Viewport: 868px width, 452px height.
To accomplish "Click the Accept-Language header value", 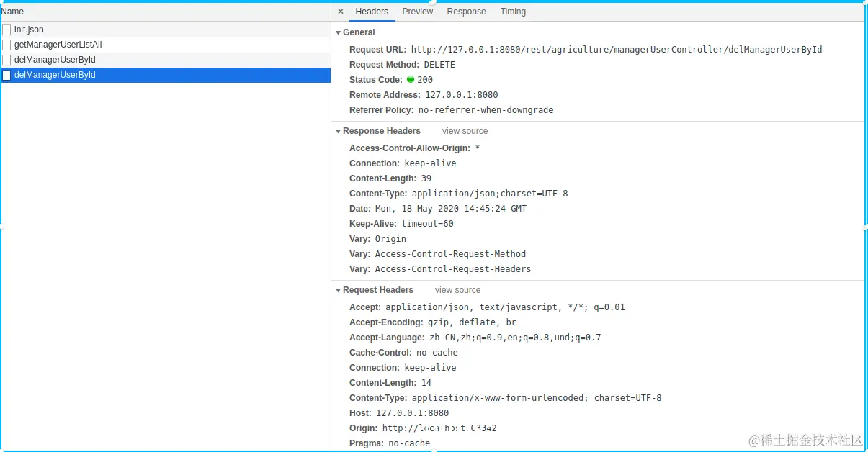I will tap(515, 338).
